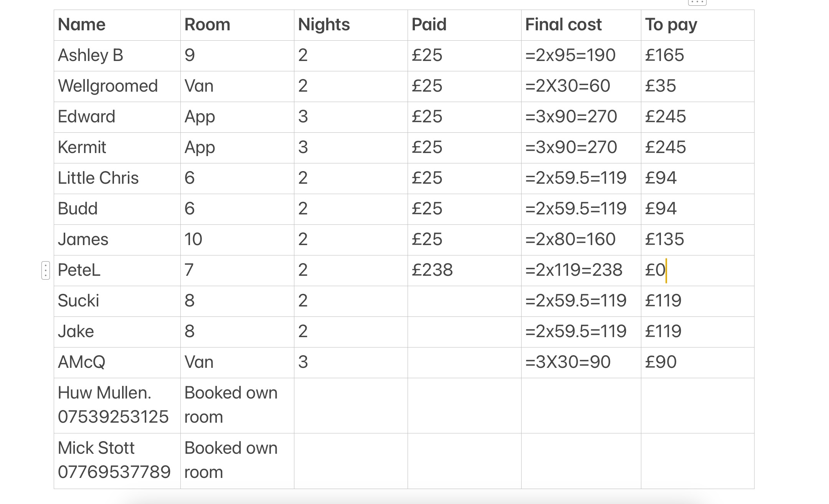Viewport: 829px width, 504px height.
Task: Click Mick Stott's Booked own room cell
Action: [x=237, y=461]
